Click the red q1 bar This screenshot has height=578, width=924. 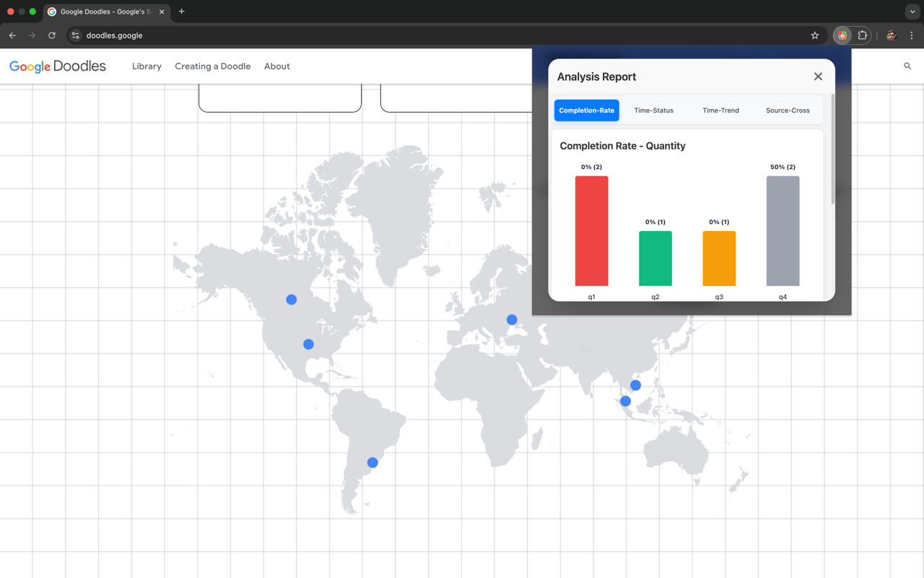pos(591,231)
